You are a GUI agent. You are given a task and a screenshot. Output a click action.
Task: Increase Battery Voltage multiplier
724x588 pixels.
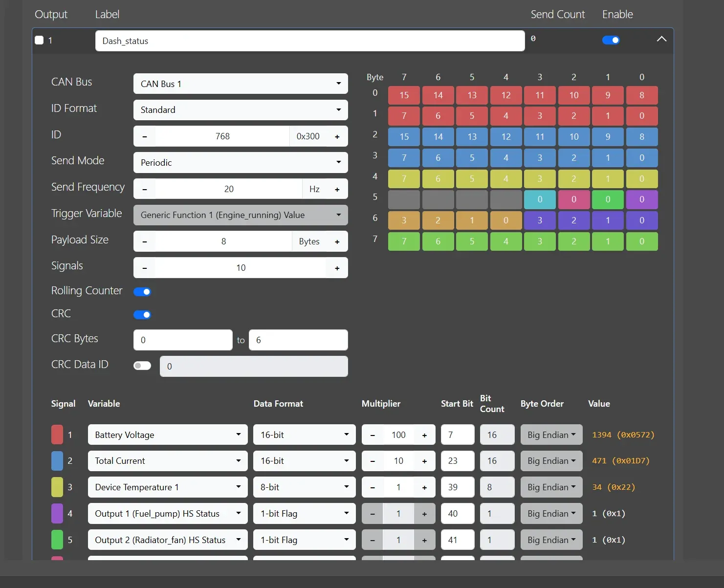(424, 435)
